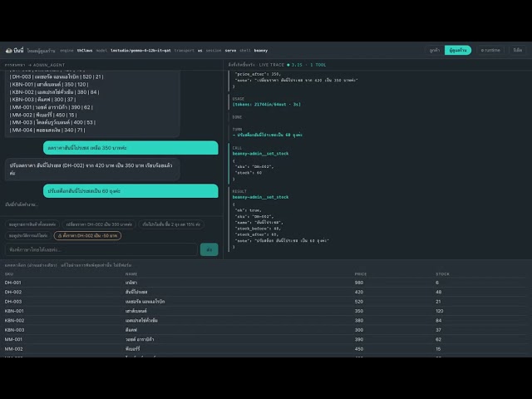Click the beansy-admin__set_stock name under RESULT
The image size is (532, 399).
260,197
